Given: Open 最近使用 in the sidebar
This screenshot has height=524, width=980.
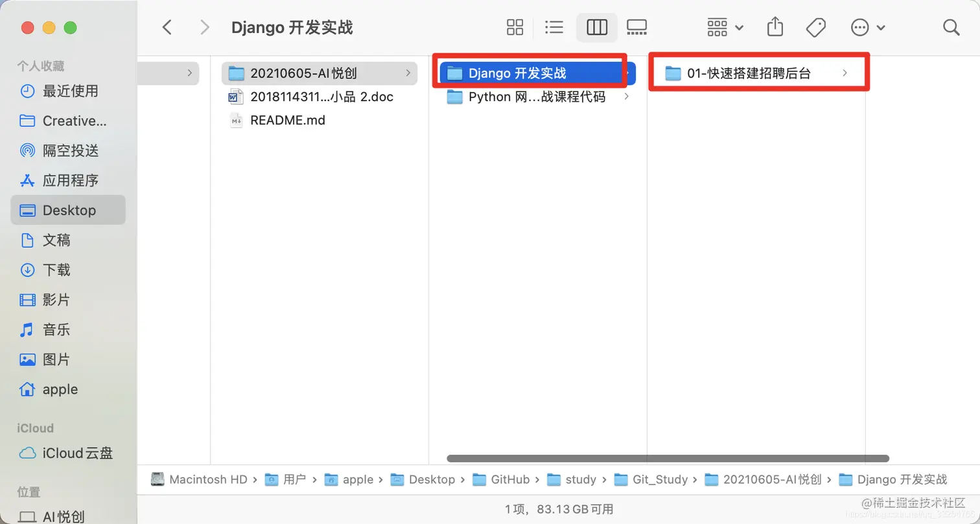Looking at the screenshot, I should (68, 91).
